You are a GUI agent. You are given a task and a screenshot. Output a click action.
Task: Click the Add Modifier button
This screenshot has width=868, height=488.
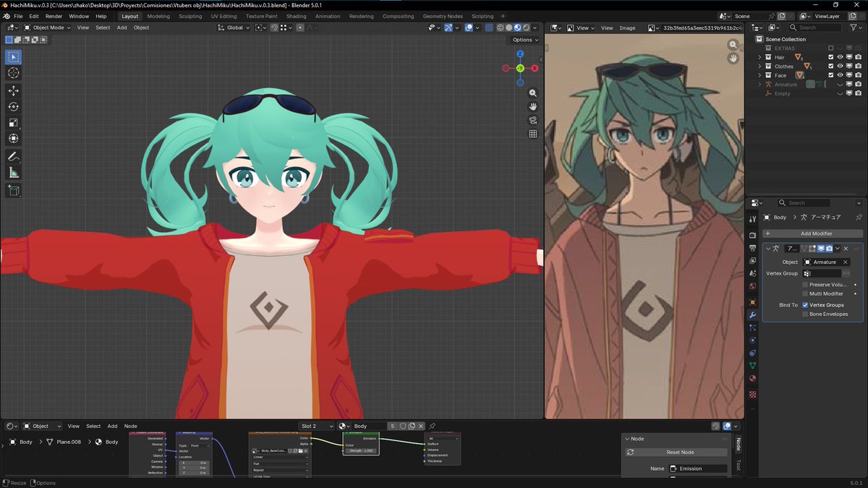click(x=814, y=233)
